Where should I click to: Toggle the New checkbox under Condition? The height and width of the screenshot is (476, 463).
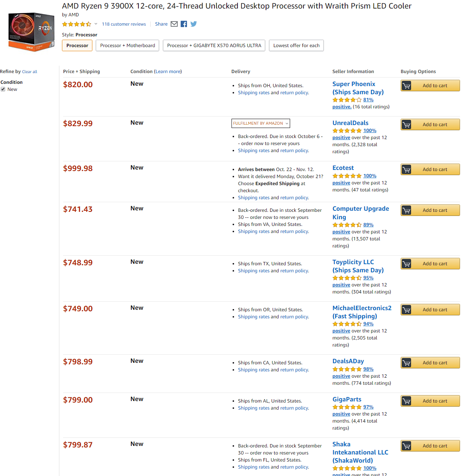click(3, 89)
